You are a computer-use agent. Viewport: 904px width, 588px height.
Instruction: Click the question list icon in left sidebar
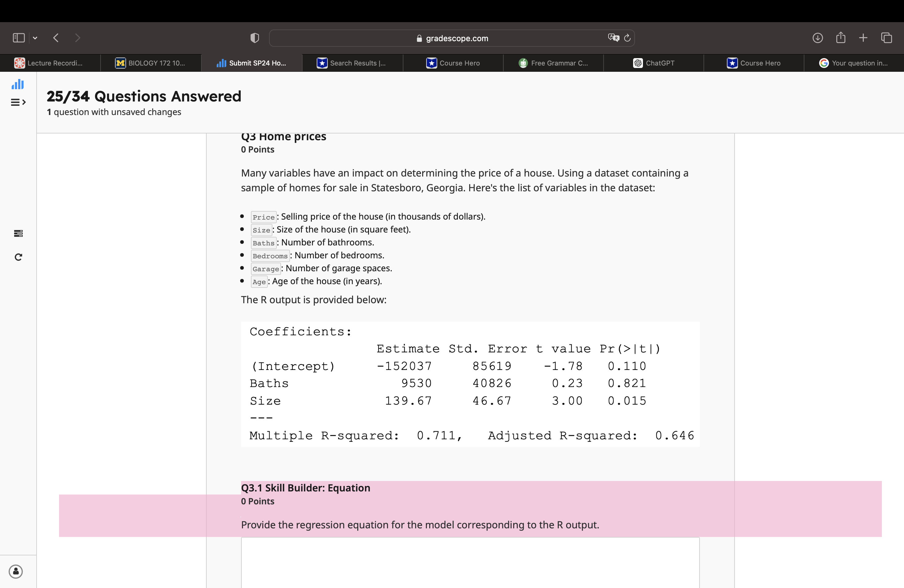coord(18,233)
